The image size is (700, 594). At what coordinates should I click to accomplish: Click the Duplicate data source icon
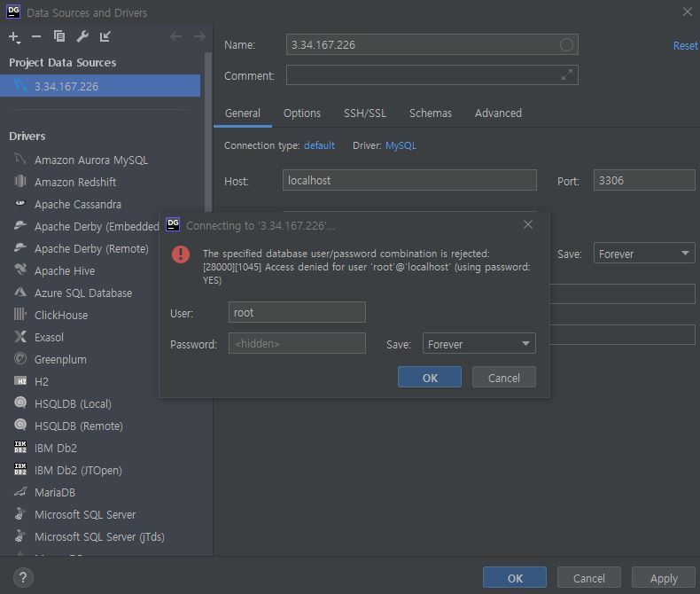pos(59,36)
